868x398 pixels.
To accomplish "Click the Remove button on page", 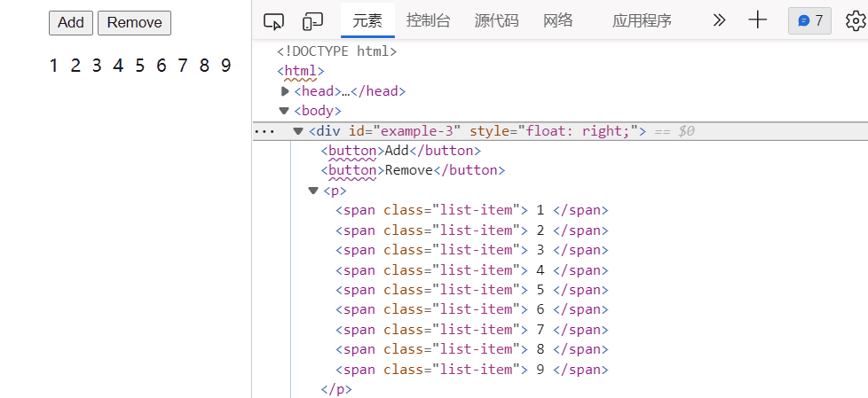I will [x=135, y=23].
